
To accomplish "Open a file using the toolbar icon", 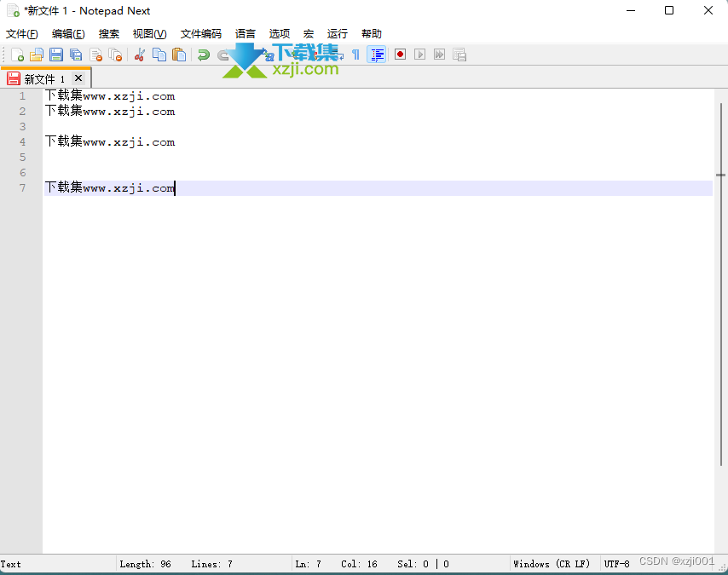I will 37,55.
